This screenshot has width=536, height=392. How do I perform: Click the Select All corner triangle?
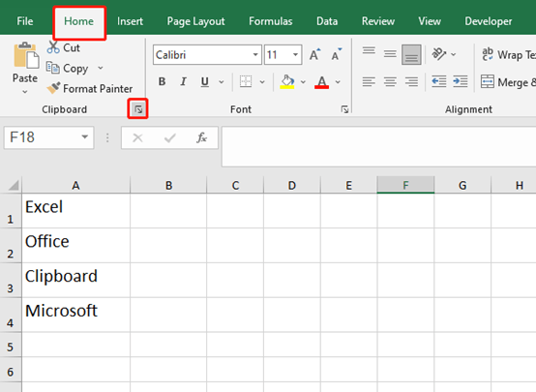tap(13, 185)
